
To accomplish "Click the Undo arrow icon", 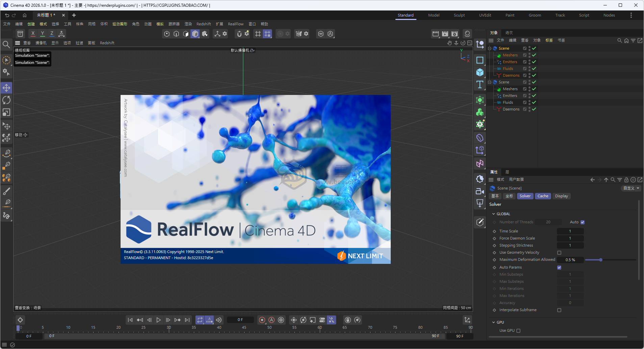I will coord(7,15).
